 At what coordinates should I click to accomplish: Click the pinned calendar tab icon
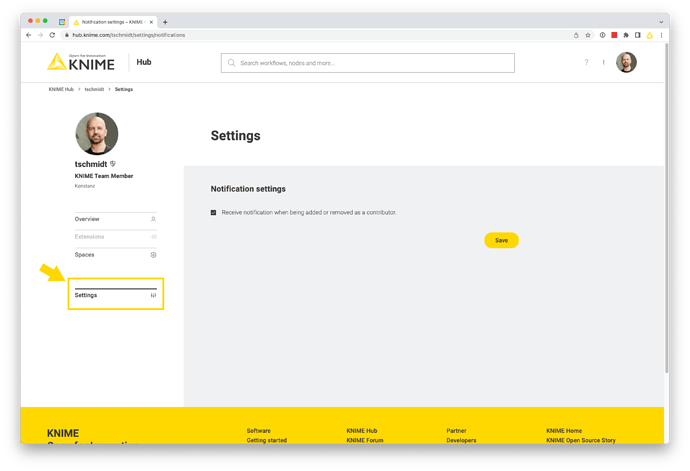tap(62, 22)
